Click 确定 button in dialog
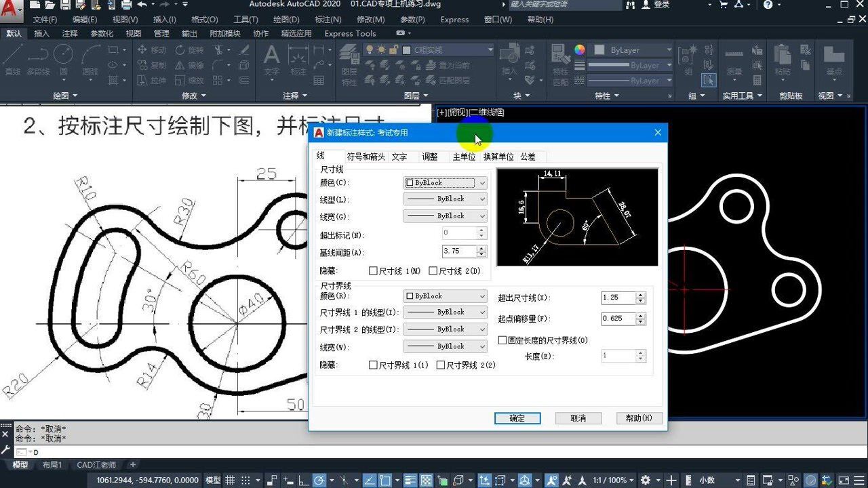The width and height of the screenshot is (868, 488). (x=517, y=418)
